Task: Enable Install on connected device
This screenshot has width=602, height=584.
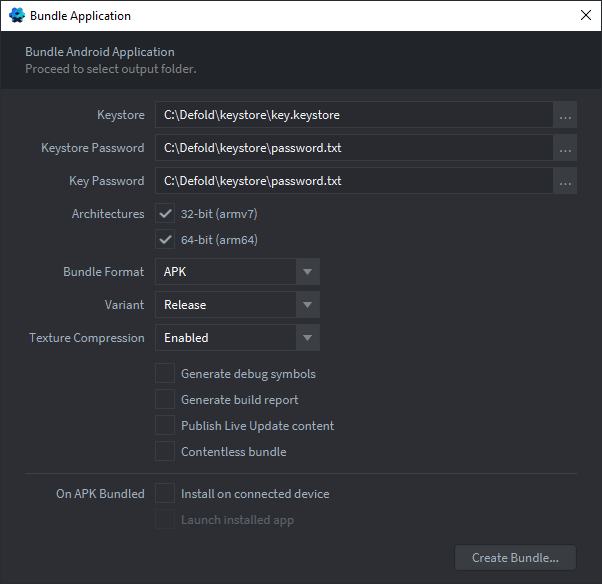Action: 165,493
